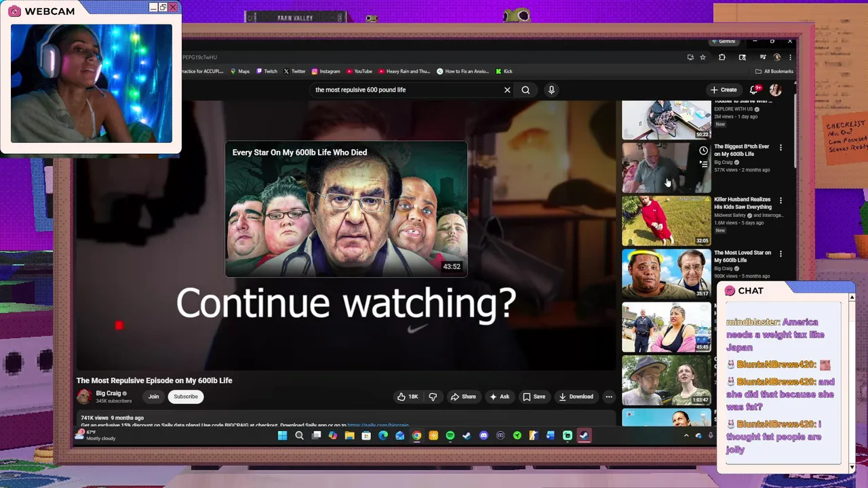This screenshot has width=868, height=488.
Task: Open the video title 'The Most Repulsive Episode'
Action: (154, 380)
